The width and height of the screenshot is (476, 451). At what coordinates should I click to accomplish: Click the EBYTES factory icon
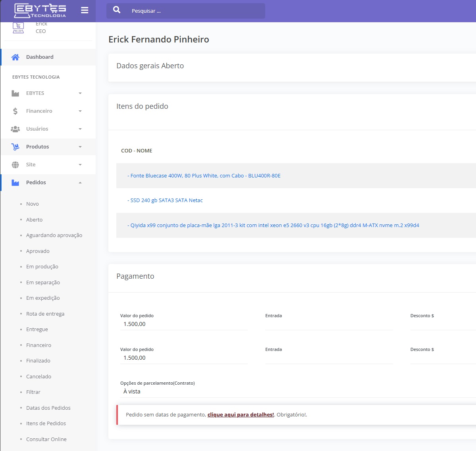(x=15, y=93)
